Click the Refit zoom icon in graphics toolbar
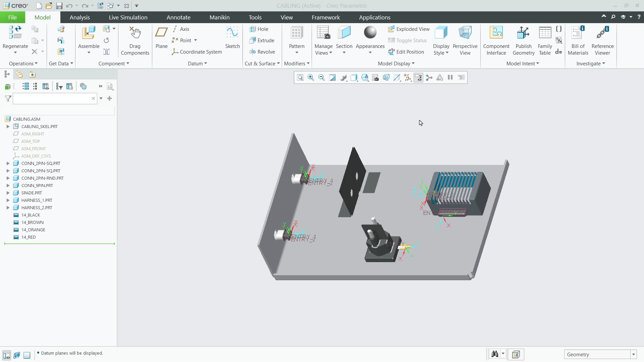Screen dimensions: 644x362 (x=300, y=78)
